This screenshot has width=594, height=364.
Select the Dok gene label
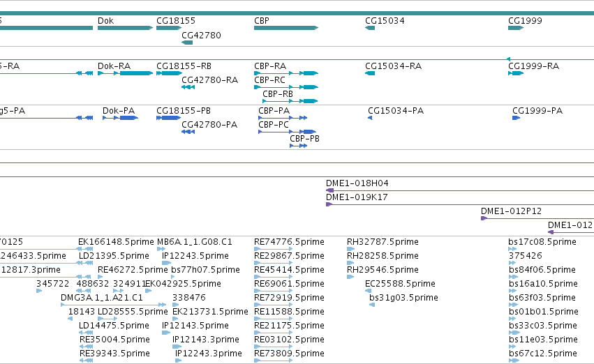click(105, 21)
